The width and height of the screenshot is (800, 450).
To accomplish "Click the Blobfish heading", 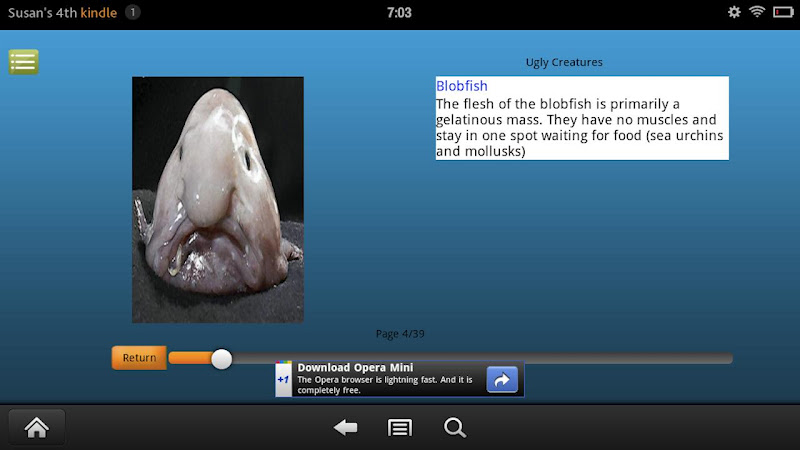I will pyautogui.click(x=462, y=86).
